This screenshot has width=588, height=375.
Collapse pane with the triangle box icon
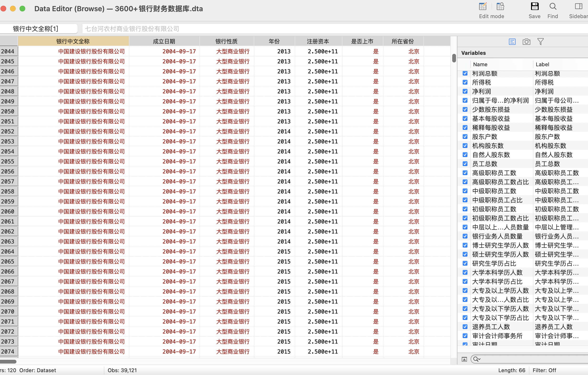[464, 359]
